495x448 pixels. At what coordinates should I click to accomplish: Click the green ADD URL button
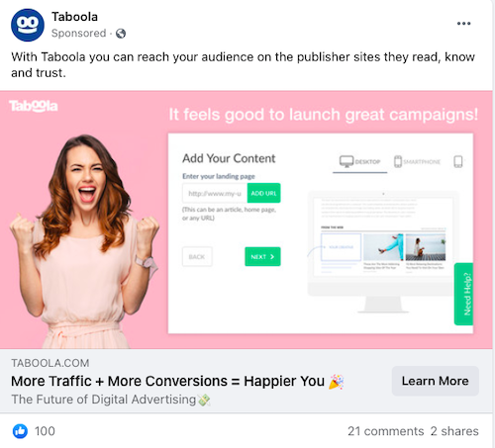point(263,193)
